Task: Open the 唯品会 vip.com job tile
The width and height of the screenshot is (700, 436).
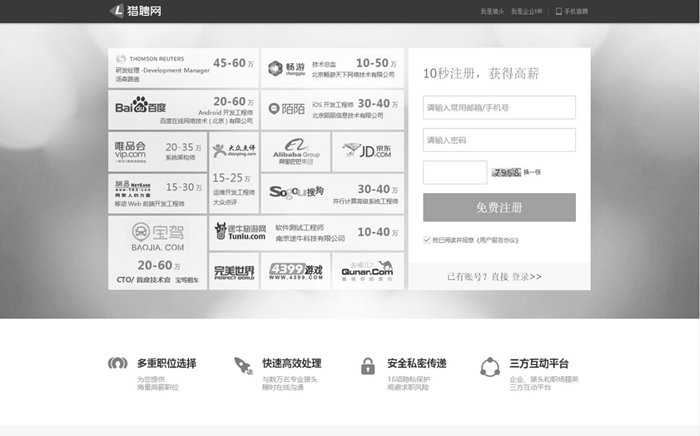Action: click(x=158, y=152)
